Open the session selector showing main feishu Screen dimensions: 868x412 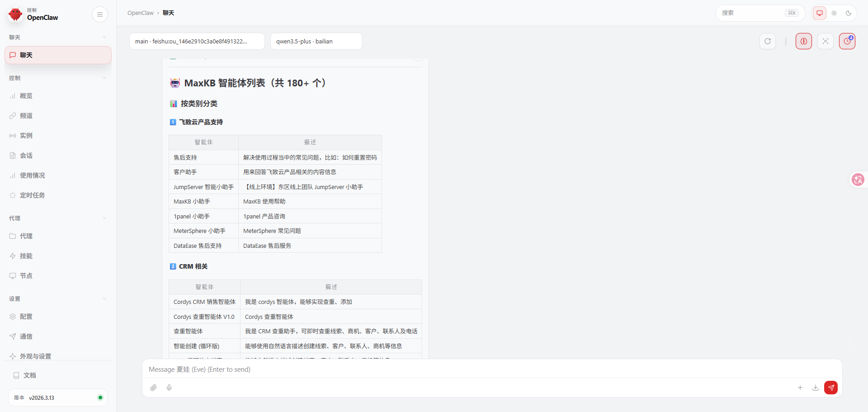(197, 41)
